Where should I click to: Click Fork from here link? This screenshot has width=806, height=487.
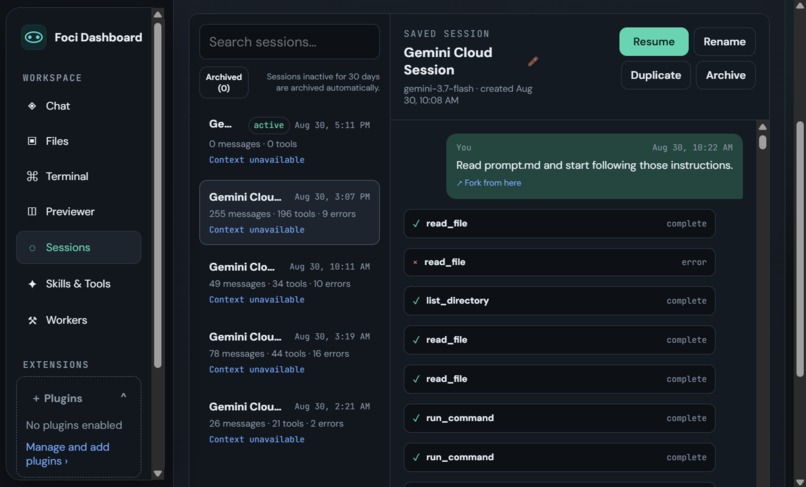[x=489, y=183]
